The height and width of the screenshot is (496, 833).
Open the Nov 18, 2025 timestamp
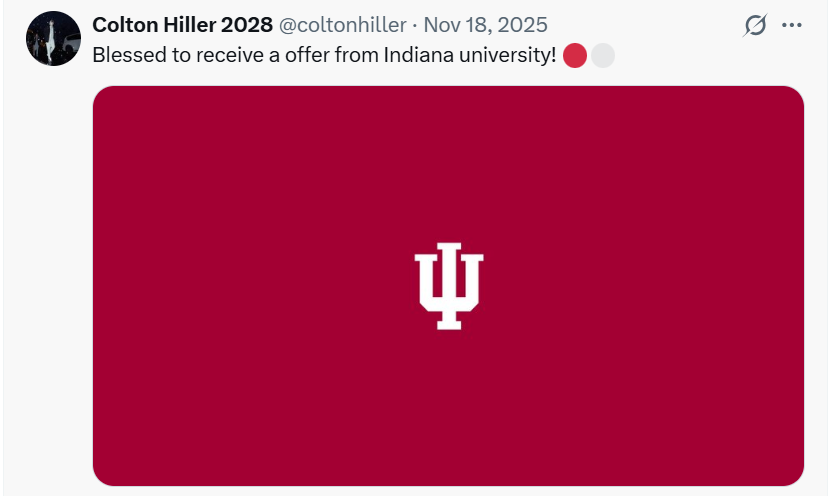(486, 25)
